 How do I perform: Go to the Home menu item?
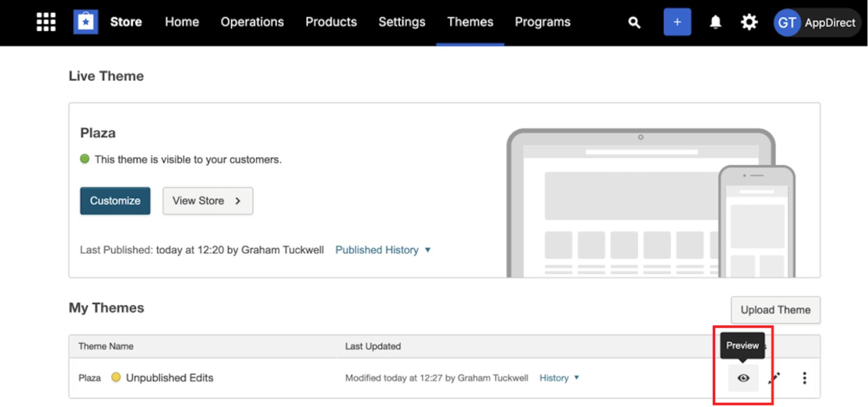coord(182,22)
